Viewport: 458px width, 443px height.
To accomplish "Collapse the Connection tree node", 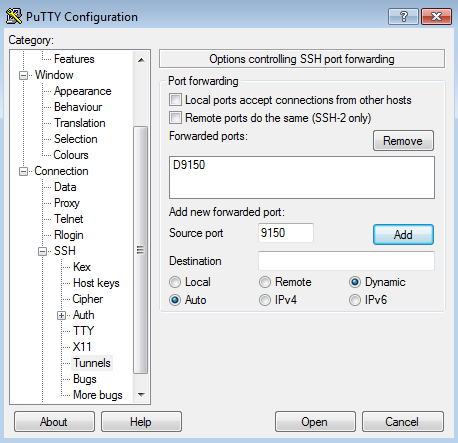I will pyautogui.click(x=23, y=171).
